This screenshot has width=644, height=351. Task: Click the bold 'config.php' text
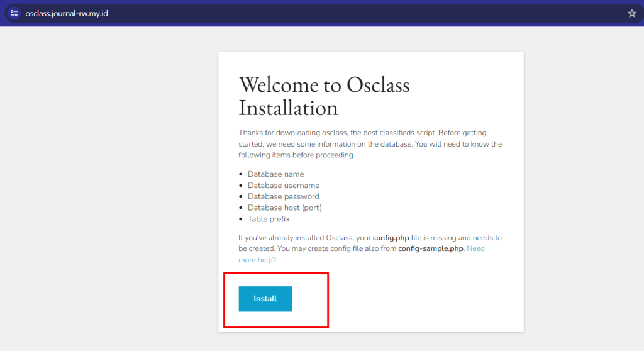pos(391,238)
